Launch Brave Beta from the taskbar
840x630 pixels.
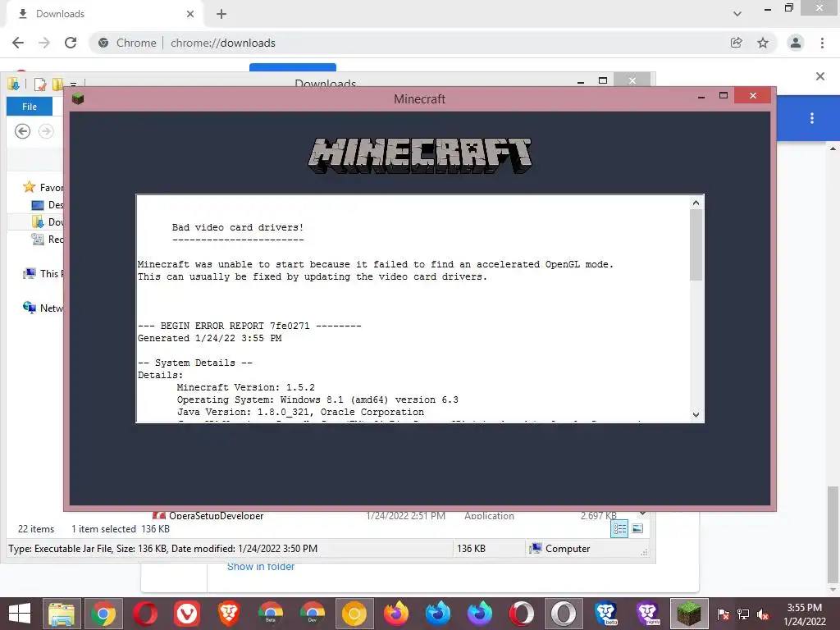point(605,614)
